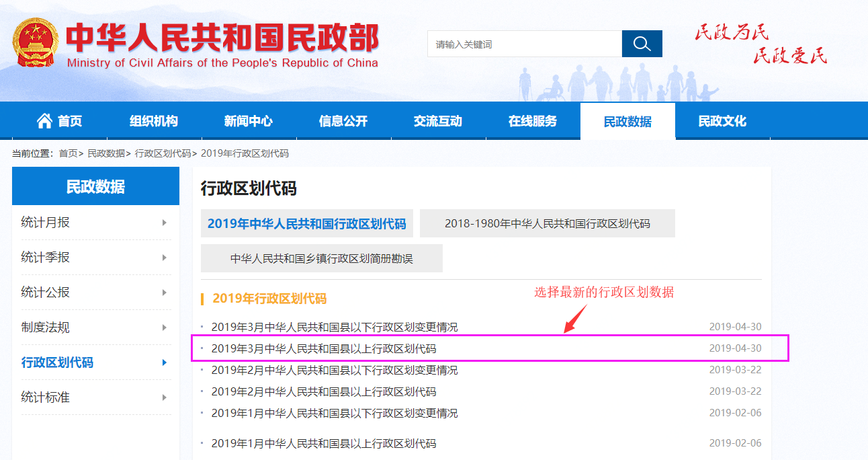Open the 首页 navigation tab
Screen dimensions: 868x460
[59, 121]
